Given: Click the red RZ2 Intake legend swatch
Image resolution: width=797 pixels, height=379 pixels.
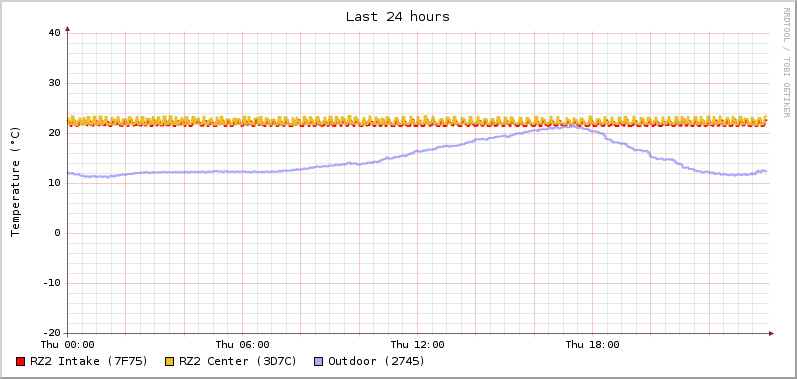Looking at the screenshot, I should (x=20, y=362).
